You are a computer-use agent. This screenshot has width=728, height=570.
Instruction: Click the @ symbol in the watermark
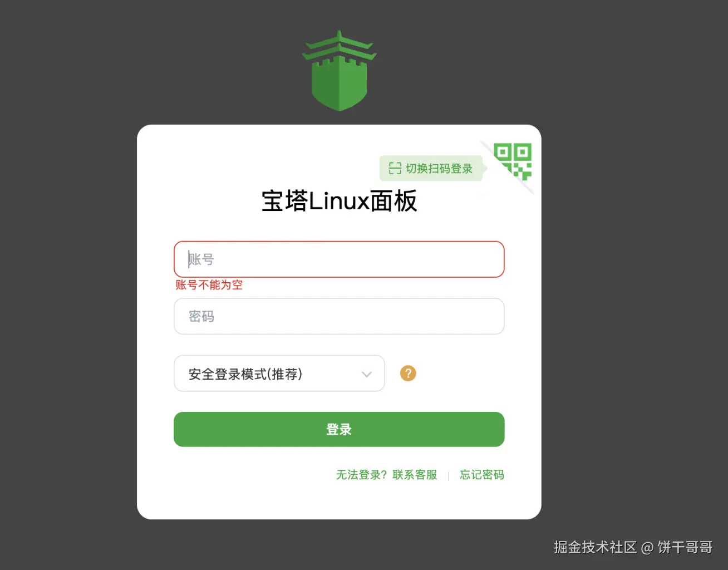(x=647, y=548)
